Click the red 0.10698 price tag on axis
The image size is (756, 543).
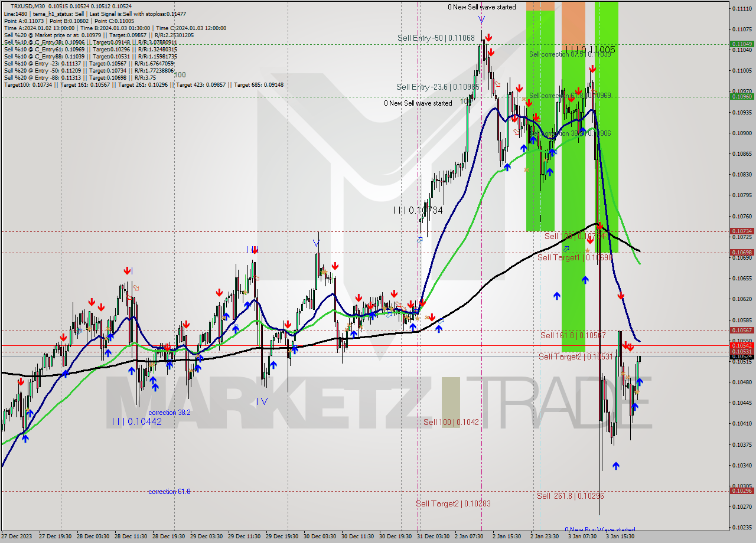point(742,253)
